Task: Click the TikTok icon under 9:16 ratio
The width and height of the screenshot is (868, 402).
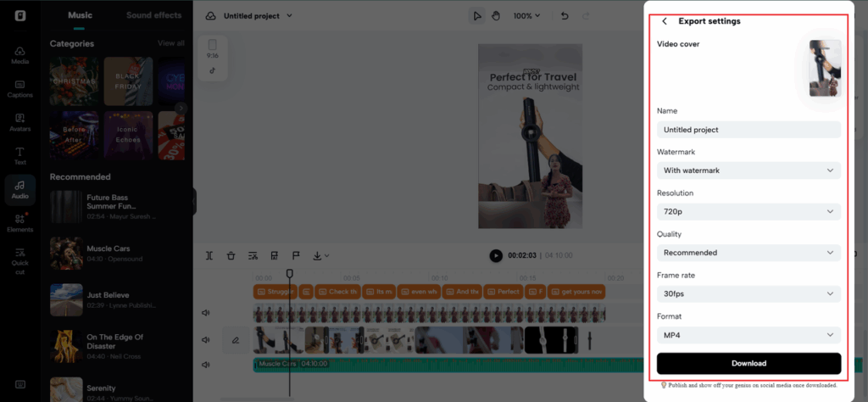Action: point(212,70)
